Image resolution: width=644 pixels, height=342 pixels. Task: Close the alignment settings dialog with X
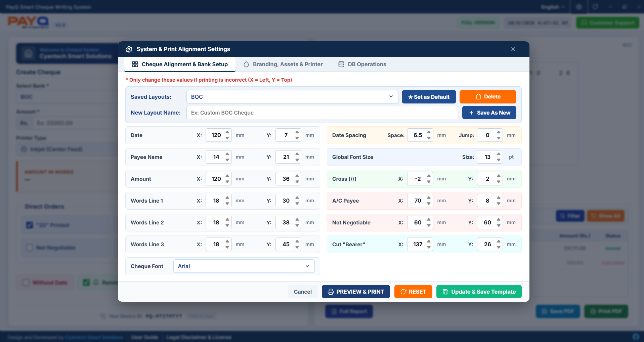coord(513,49)
